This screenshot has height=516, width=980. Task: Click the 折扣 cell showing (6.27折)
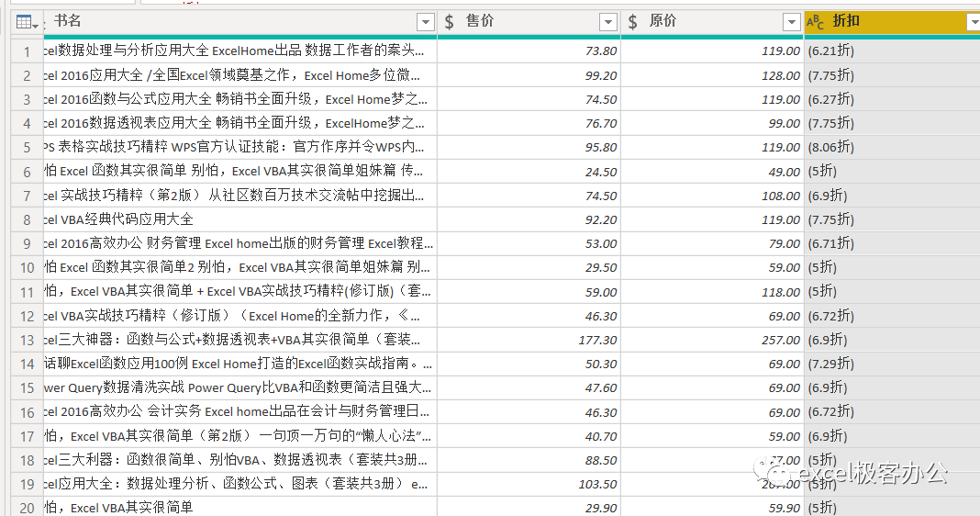coord(892,99)
